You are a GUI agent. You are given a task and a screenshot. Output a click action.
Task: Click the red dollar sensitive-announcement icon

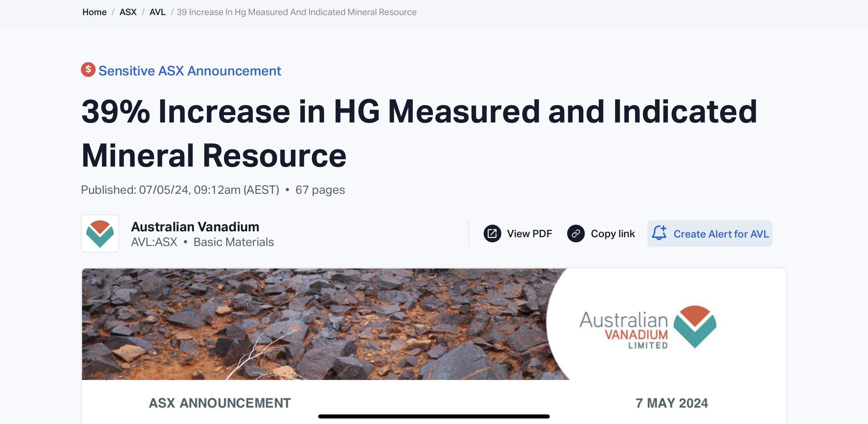pos(88,70)
